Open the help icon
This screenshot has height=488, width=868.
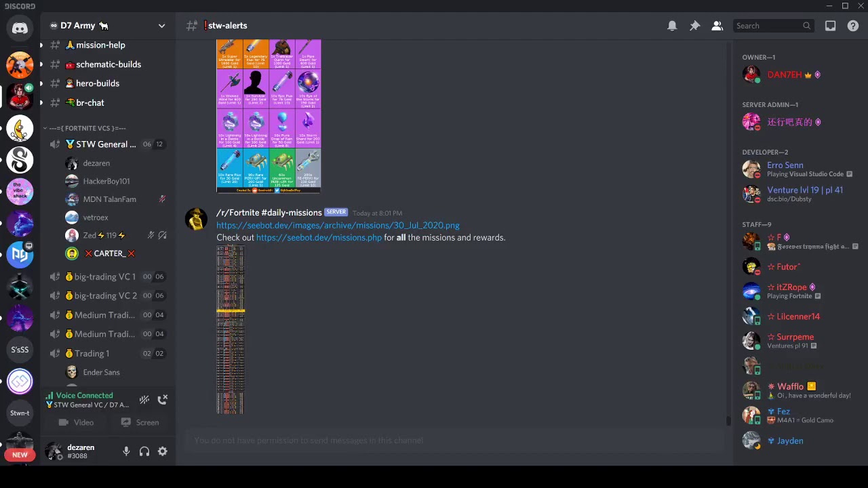(x=853, y=26)
